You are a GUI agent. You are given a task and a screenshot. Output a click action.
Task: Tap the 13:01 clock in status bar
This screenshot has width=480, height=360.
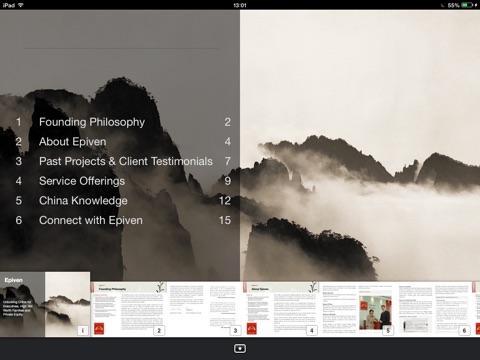tap(240, 5)
